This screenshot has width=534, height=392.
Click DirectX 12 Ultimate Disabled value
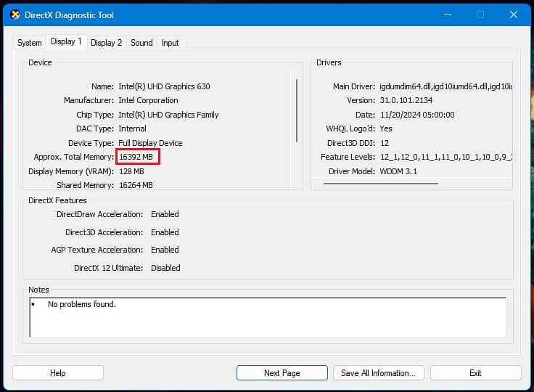click(165, 268)
